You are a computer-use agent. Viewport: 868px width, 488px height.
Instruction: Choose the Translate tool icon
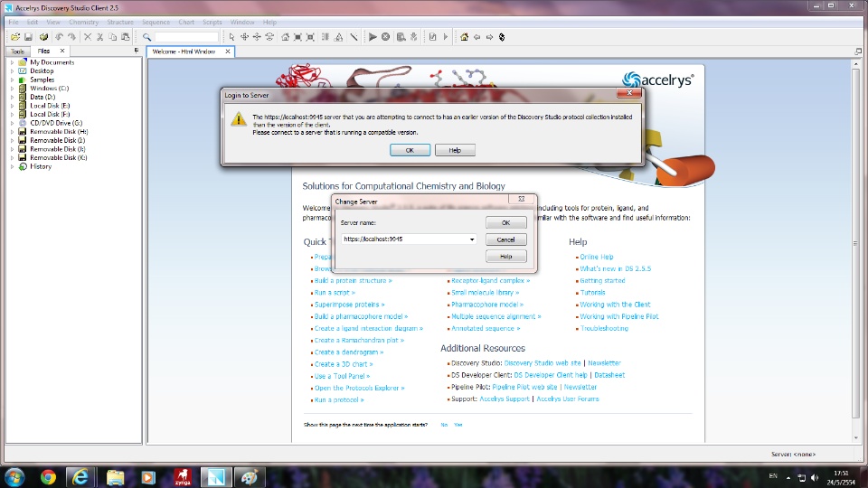(x=257, y=37)
